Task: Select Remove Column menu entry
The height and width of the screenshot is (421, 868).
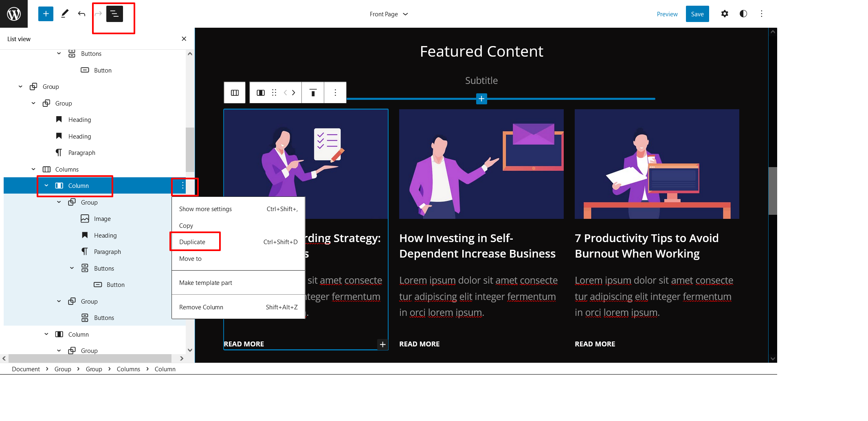Action: point(201,307)
